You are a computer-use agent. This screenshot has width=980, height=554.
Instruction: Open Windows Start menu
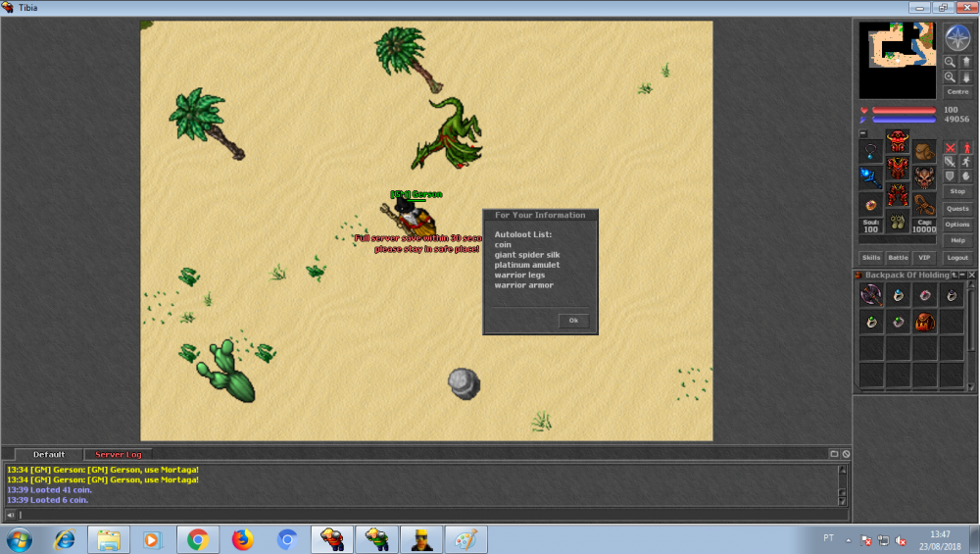(x=20, y=539)
